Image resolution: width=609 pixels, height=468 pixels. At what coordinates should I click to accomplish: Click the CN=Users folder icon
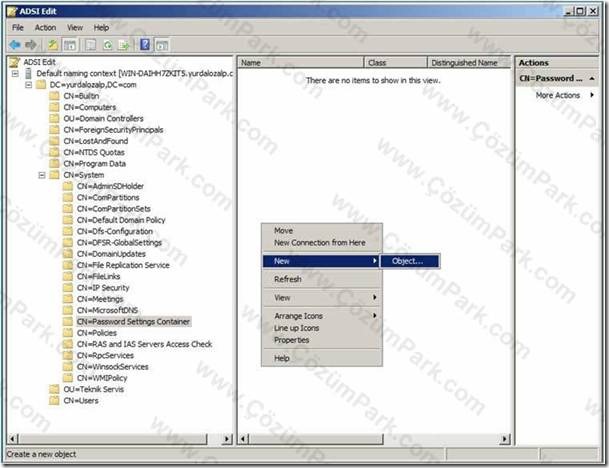pyautogui.click(x=54, y=400)
